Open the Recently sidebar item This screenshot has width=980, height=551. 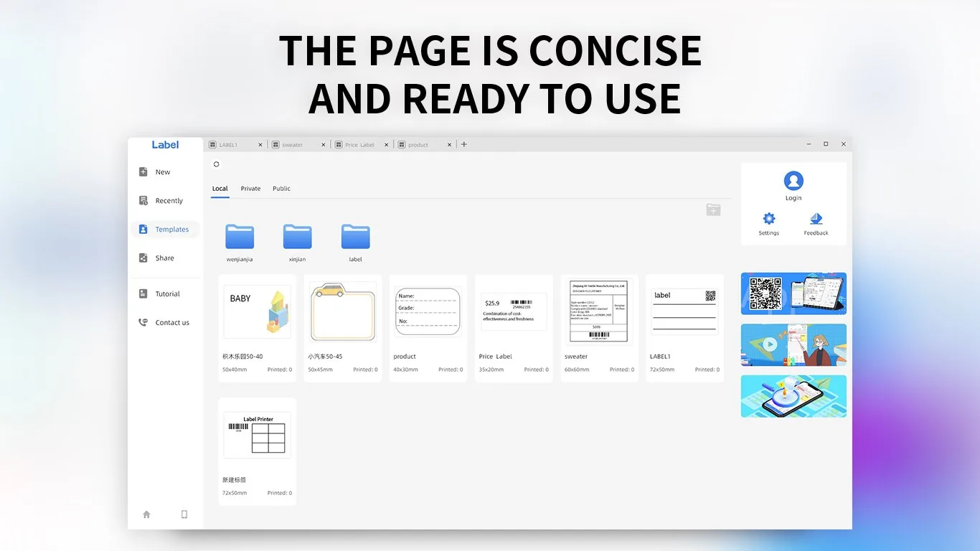[x=166, y=201]
